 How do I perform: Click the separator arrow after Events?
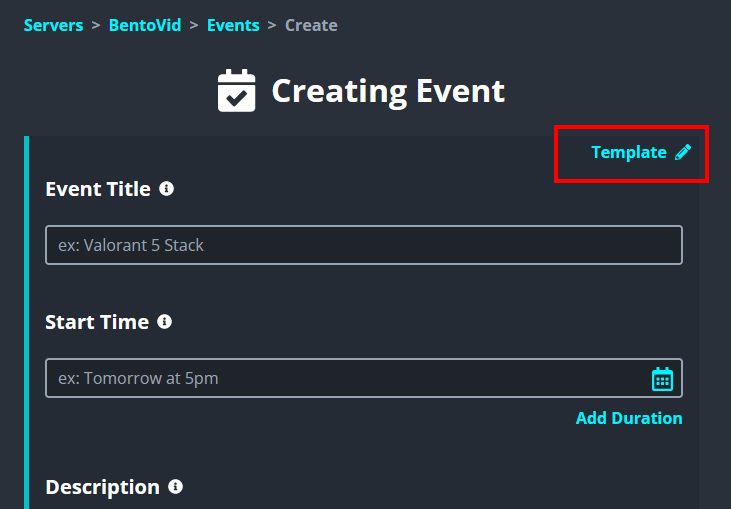(x=272, y=25)
